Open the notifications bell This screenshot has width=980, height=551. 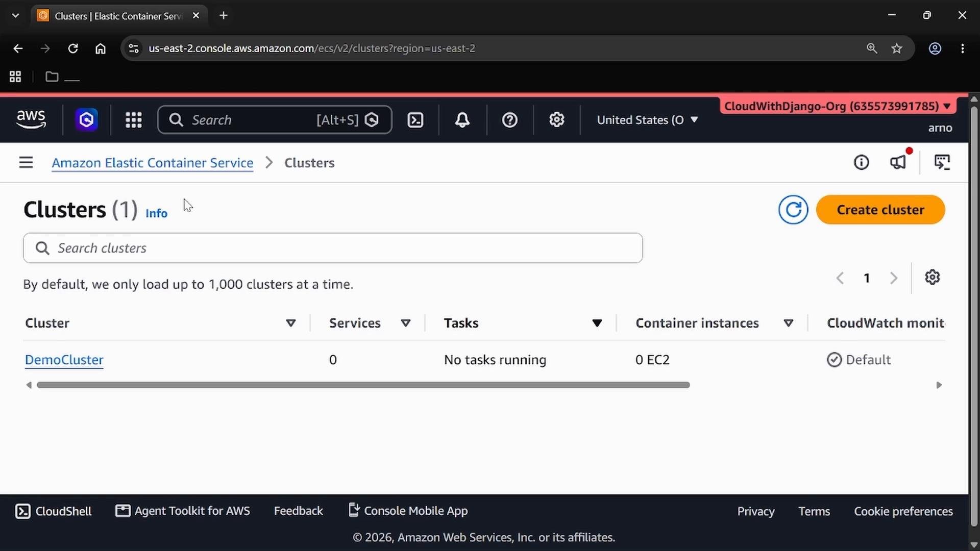[462, 120]
